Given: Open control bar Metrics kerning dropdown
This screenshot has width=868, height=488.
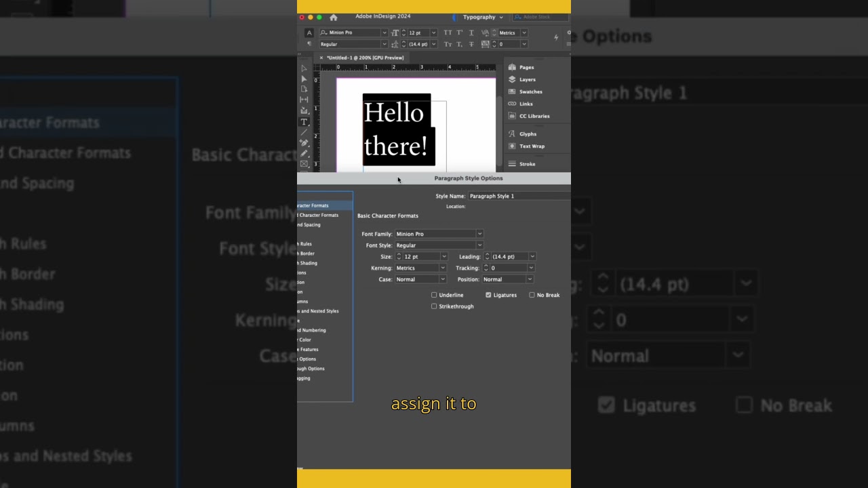Looking at the screenshot, I should pyautogui.click(x=524, y=33).
